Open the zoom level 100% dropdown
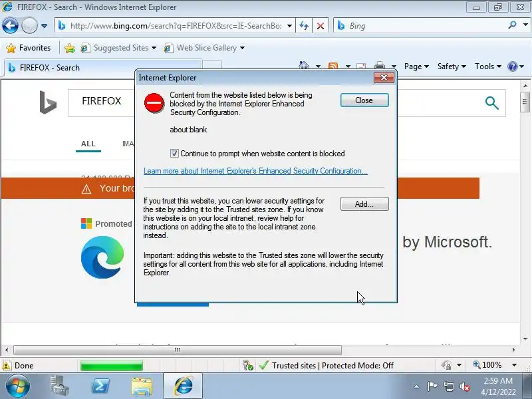 pos(514,365)
